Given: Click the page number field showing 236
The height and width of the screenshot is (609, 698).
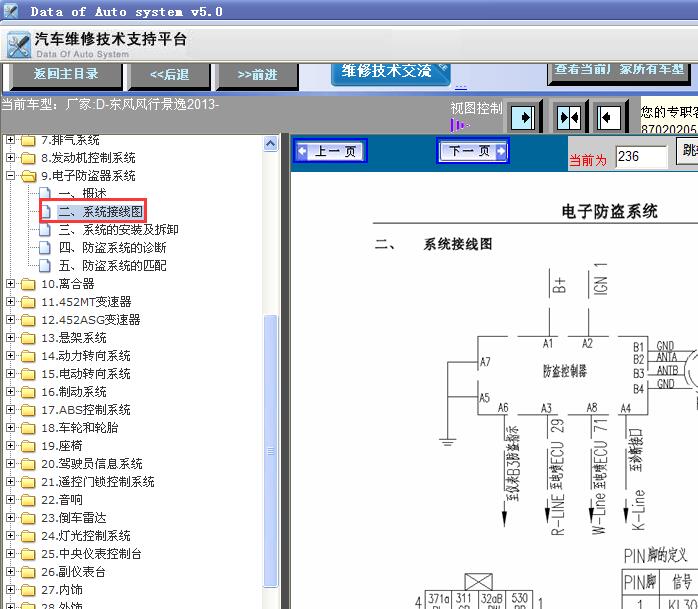Looking at the screenshot, I should pyautogui.click(x=641, y=157).
